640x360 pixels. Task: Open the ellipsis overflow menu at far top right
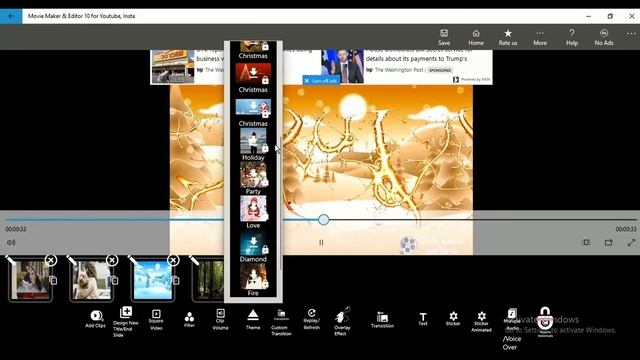point(631,34)
